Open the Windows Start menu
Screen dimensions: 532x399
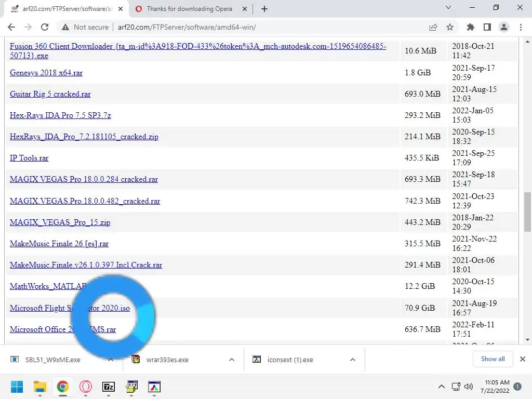click(x=17, y=387)
